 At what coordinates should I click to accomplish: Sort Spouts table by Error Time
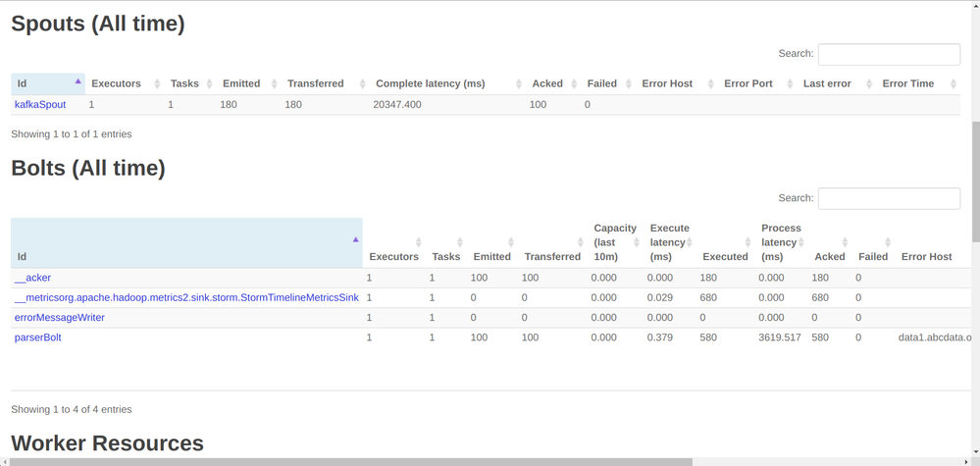(x=918, y=83)
